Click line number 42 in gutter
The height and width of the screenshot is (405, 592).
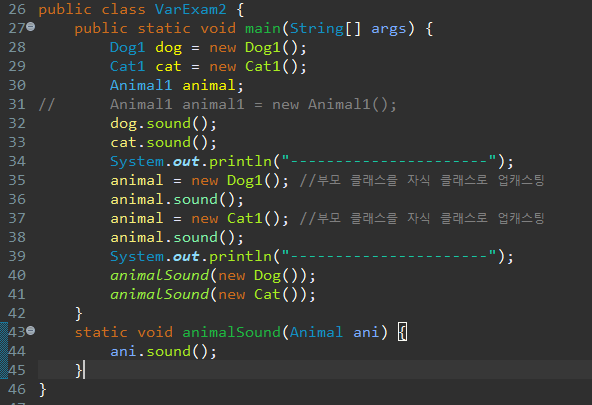(17, 313)
